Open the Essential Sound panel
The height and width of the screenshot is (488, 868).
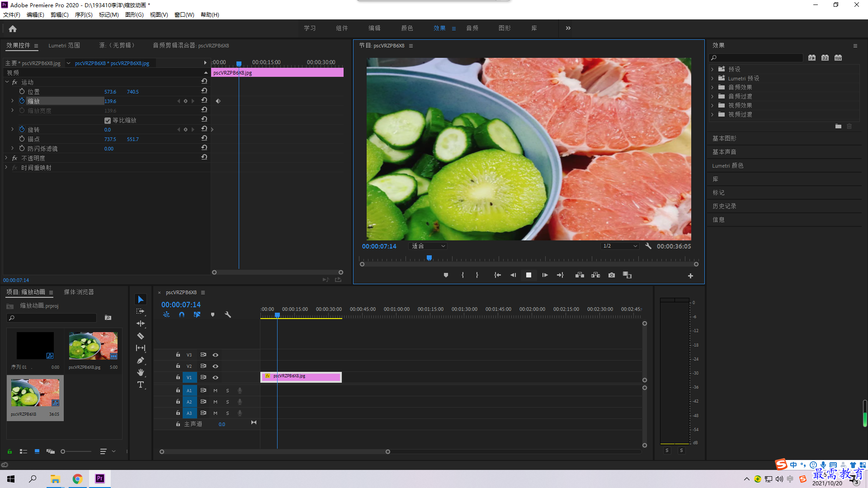pyautogui.click(x=724, y=152)
